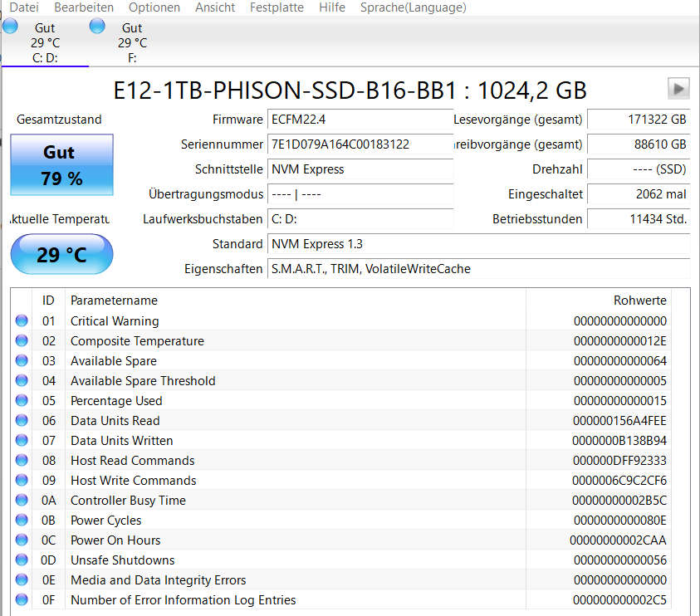Click the serial number field 7E1D079A164C00183122

[x=360, y=144]
